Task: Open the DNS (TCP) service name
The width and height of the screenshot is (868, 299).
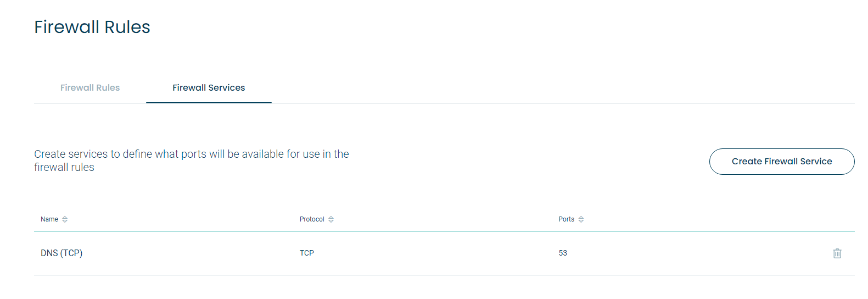Action: point(61,253)
